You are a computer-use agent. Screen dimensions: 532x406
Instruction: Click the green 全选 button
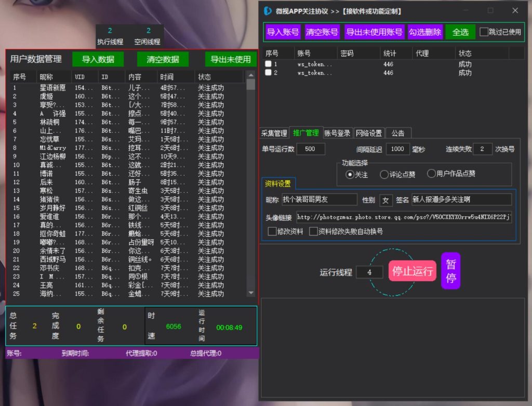pos(460,32)
